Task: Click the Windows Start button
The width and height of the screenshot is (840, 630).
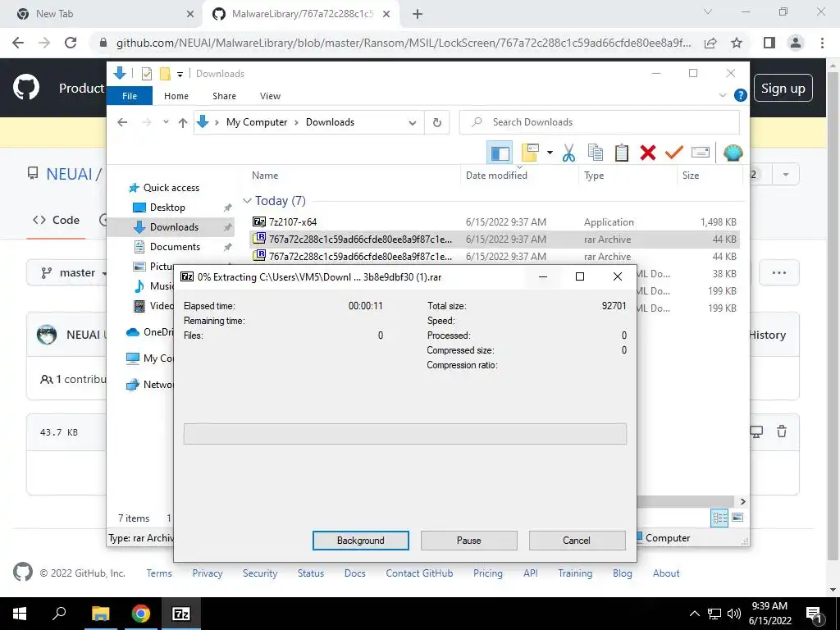Action: click(20, 614)
